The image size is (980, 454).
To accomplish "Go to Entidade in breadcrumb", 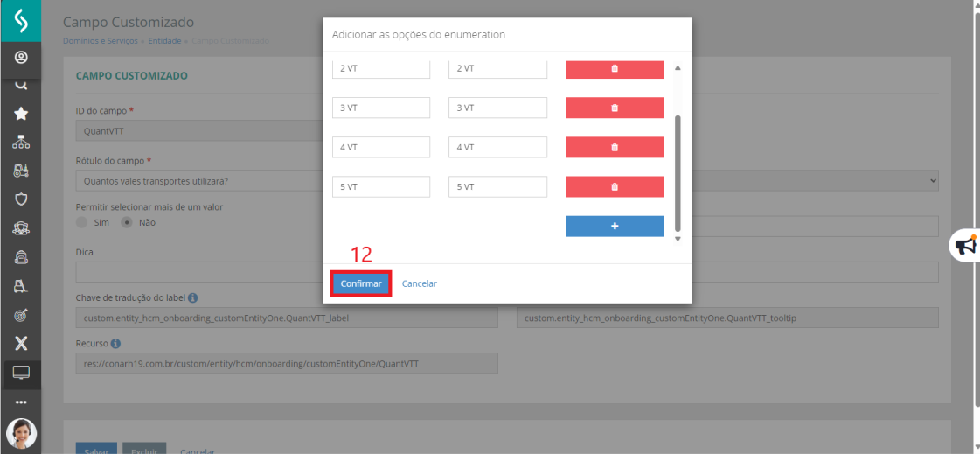I will pyautogui.click(x=164, y=41).
